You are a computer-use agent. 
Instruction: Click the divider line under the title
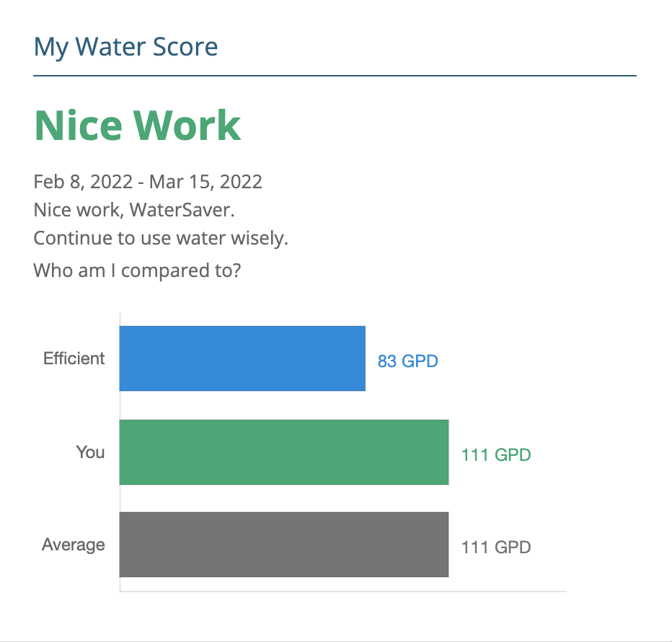click(x=335, y=76)
